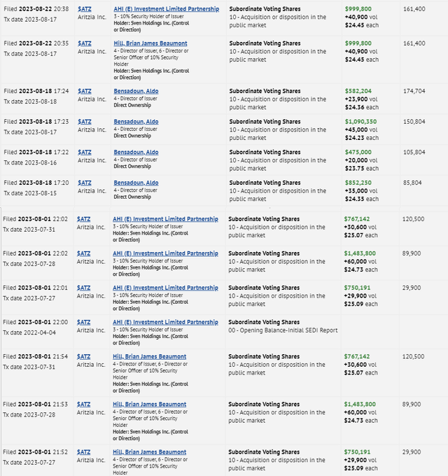Click $ATZ ticker in row filed 2023-08-22 20:35
The image size is (448, 476).
[x=84, y=43]
